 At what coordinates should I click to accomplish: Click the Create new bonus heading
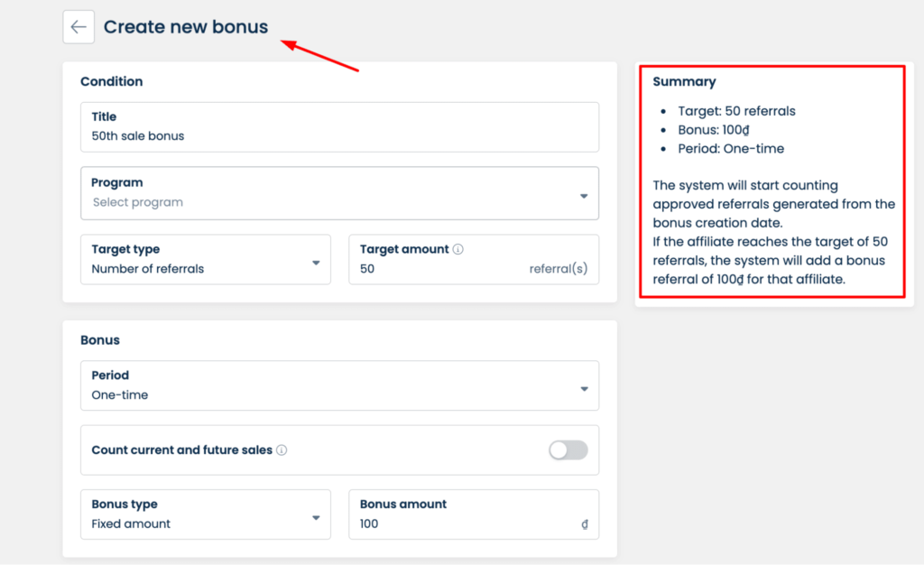[186, 27]
